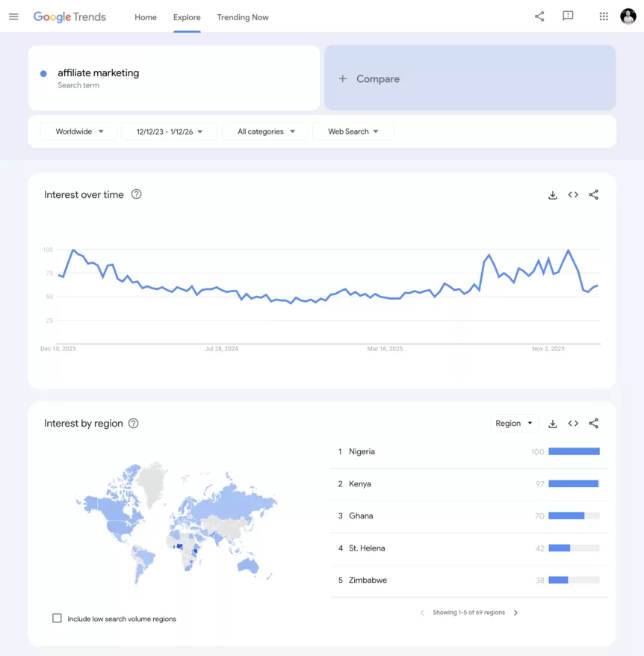
Task: Share the Interest over time chart
Action: tap(593, 194)
